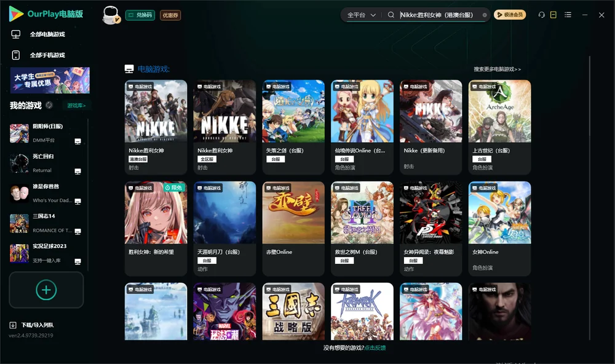This screenshot has width=615, height=364.
Task: Click the PC icon on 阴阳师(日服) row
Action: click(77, 141)
